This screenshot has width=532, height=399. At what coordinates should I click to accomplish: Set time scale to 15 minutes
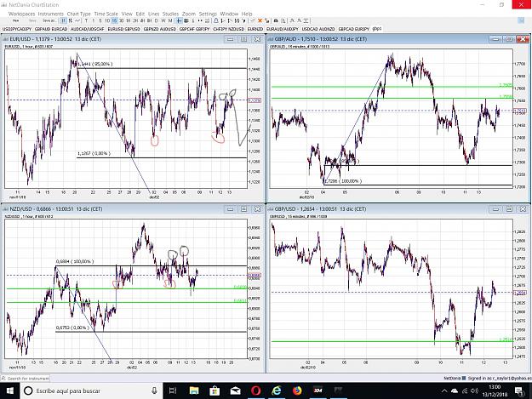coord(114,20)
